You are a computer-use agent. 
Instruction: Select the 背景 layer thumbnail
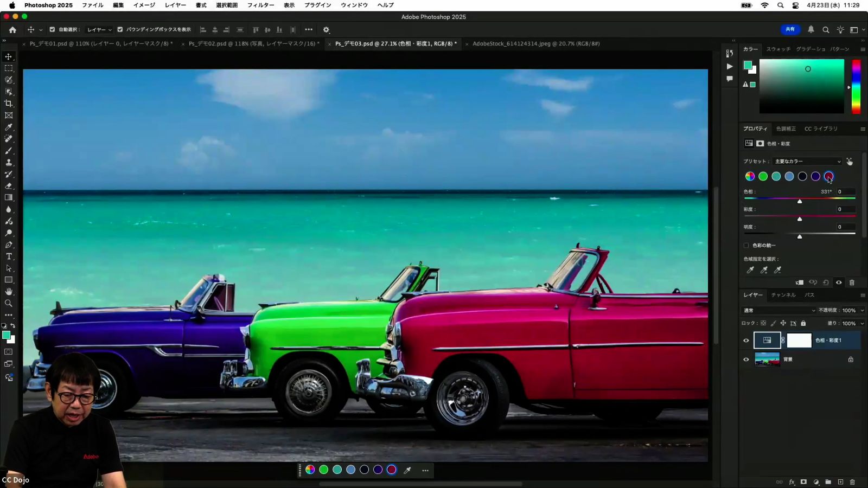767,359
